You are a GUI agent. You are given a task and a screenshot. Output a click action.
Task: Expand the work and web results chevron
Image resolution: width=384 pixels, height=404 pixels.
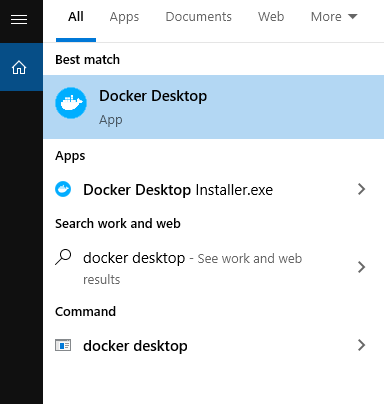coord(361,267)
